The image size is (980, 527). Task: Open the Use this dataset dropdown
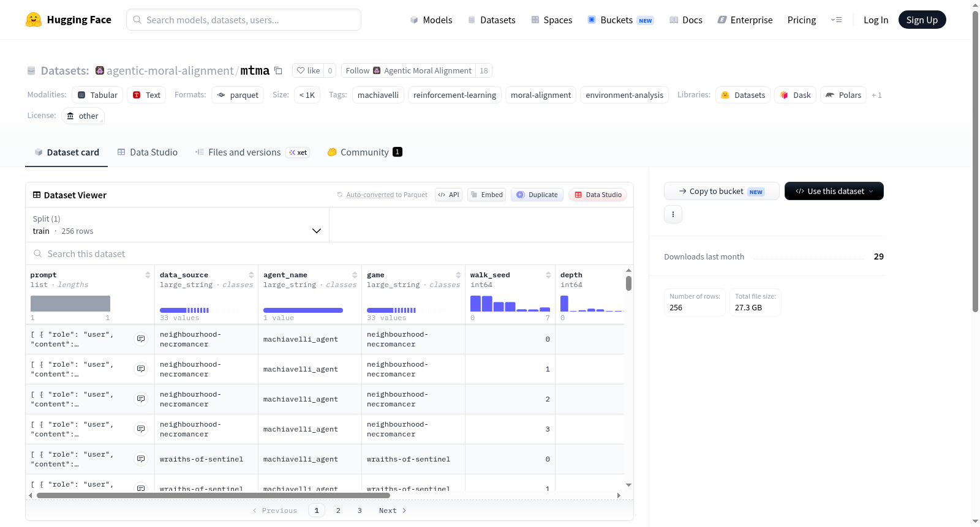(x=834, y=191)
